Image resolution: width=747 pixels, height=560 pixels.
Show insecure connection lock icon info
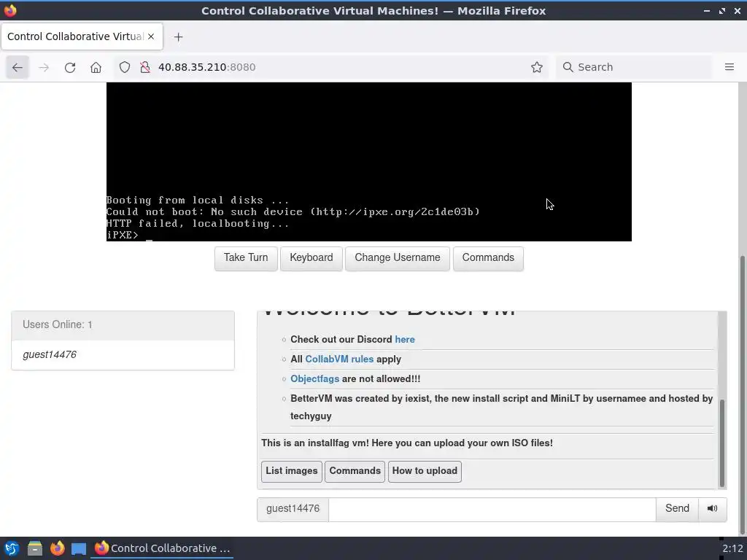pos(145,67)
